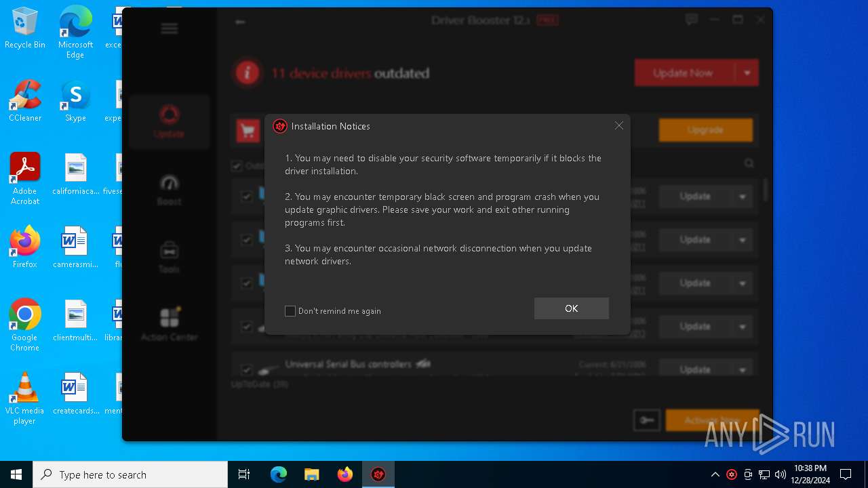Click the Driver Booster taskbar button
The height and width of the screenshot is (488, 868).
[x=378, y=474]
